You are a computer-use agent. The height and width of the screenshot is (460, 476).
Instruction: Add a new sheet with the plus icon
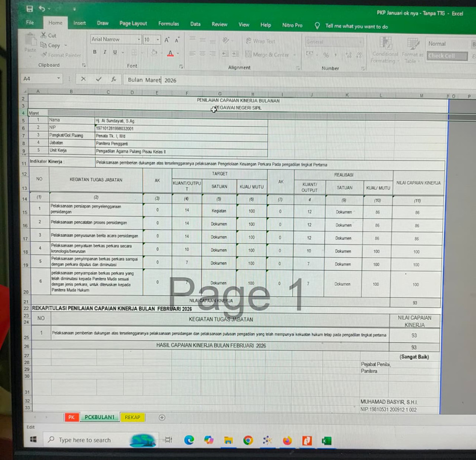click(x=162, y=417)
